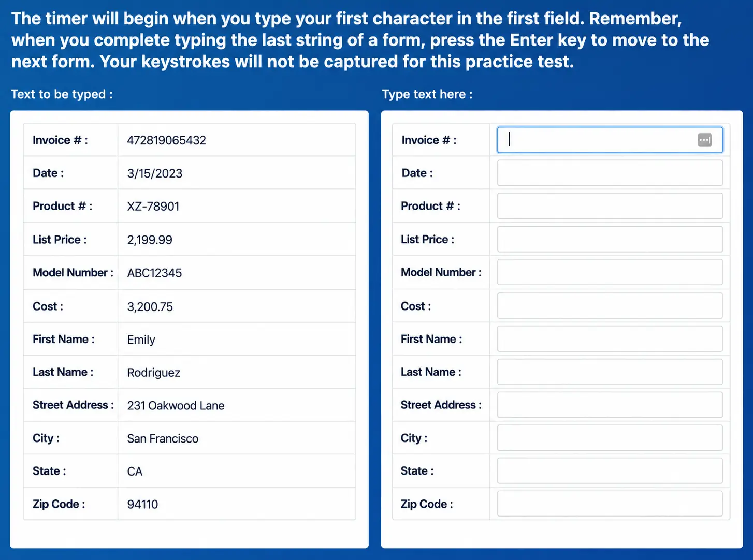Click into the City input field
Viewport: 753px width, 560px height.
[610, 438]
